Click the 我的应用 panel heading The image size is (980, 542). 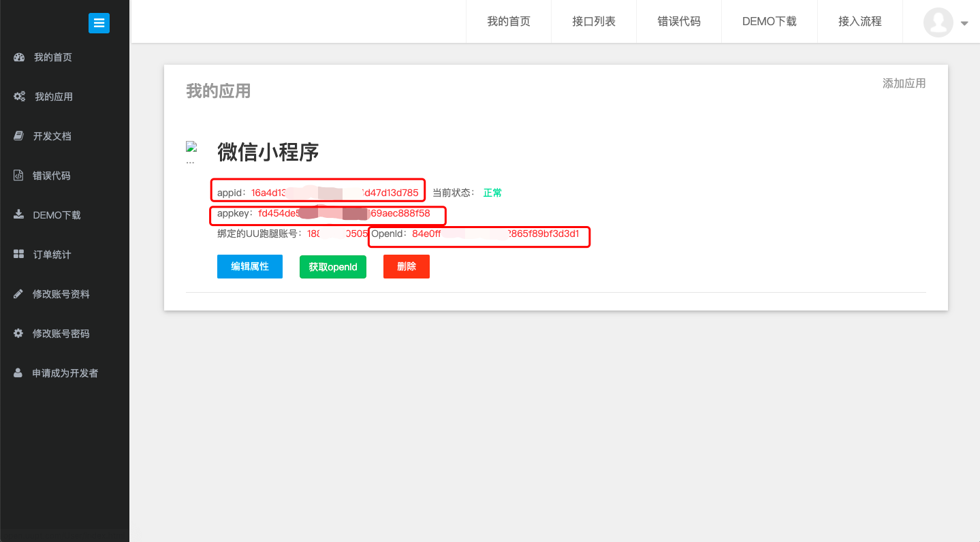[218, 91]
